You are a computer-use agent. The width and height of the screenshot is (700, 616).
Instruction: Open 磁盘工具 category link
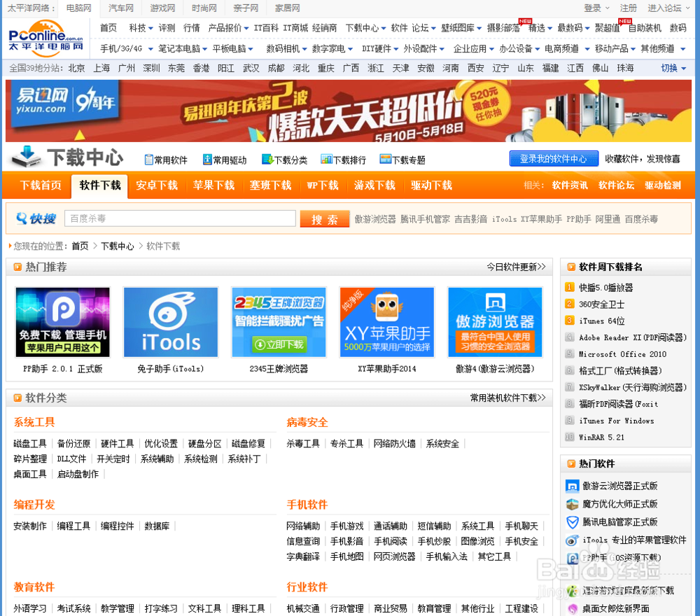click(x=30, y=444)
